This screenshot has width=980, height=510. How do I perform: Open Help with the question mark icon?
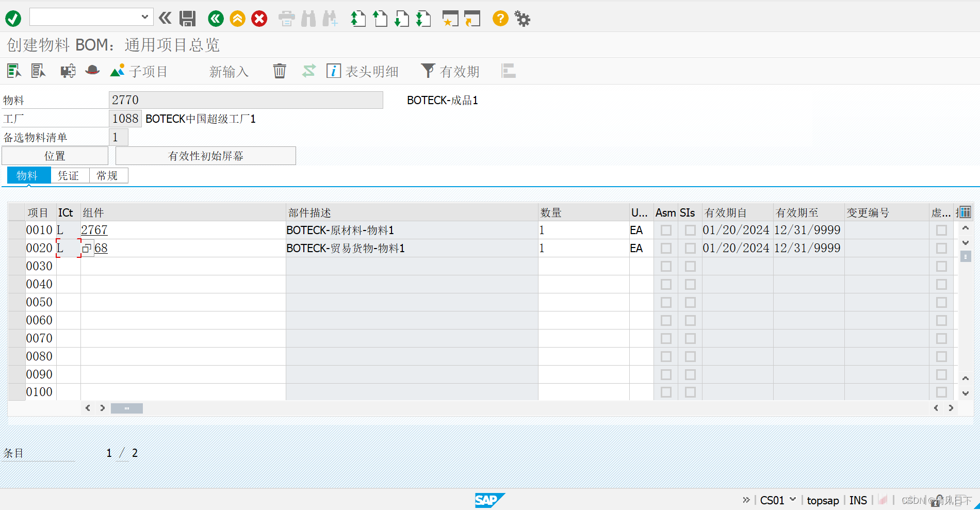click(500, 19)
